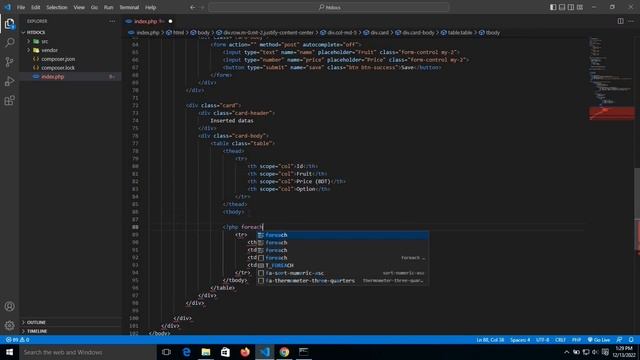Open composer.lock in the explorer
Image resolution: width=640 pixels, height=360 pixels.
[x=58, y=68]
